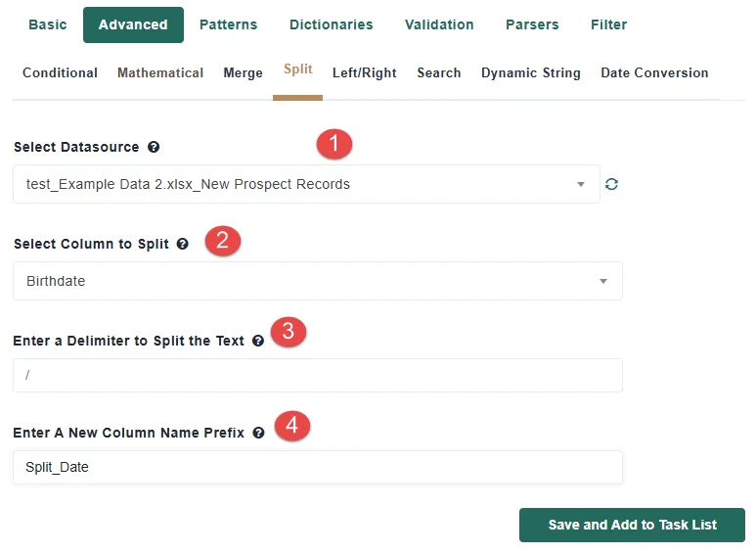Click the refresh datasource icon
The width and height of the screenshot is (756, 553).
click(x=611, y=184)
